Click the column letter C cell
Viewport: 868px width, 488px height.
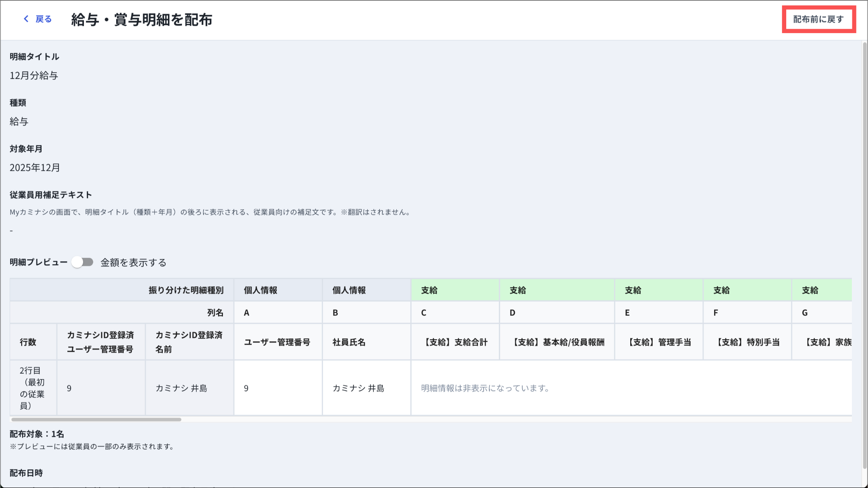tap(424, 313)
